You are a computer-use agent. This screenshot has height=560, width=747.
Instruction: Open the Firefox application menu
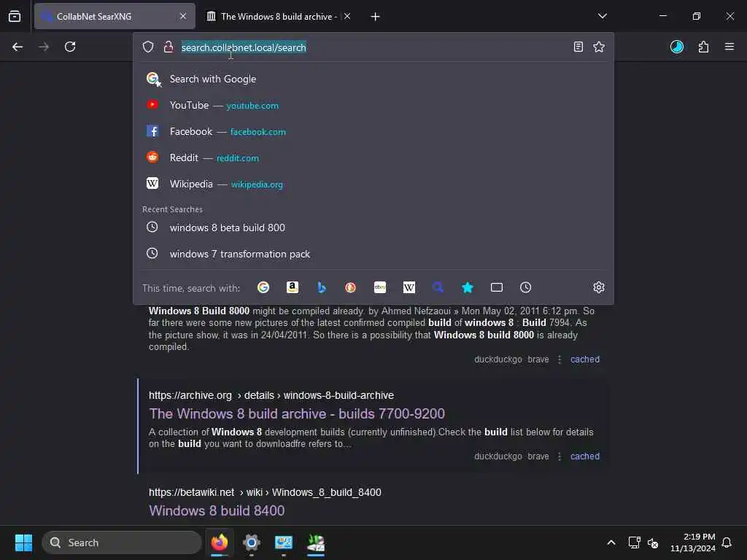(x=729, y=47)
